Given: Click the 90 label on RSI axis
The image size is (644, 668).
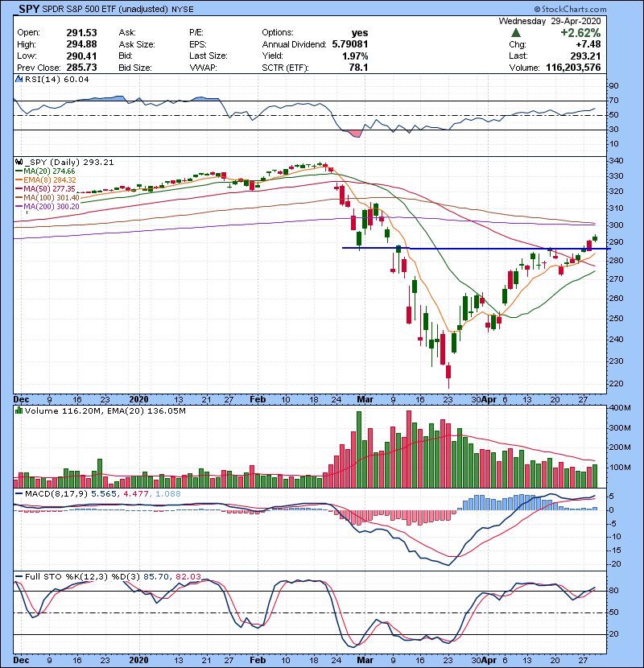Looking at the screenshot, I should click(x=613, y=86).
